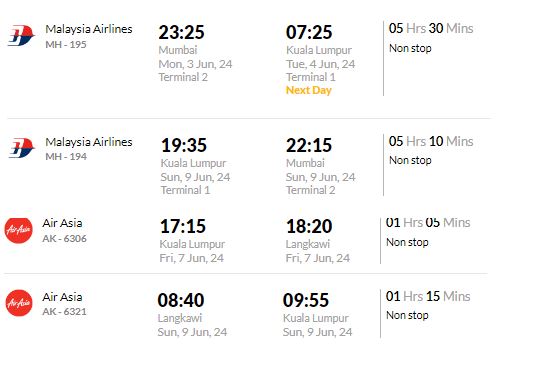Click the 05 Hrs 30 Mins duration
Screen dimensions: 538x369
431,28
